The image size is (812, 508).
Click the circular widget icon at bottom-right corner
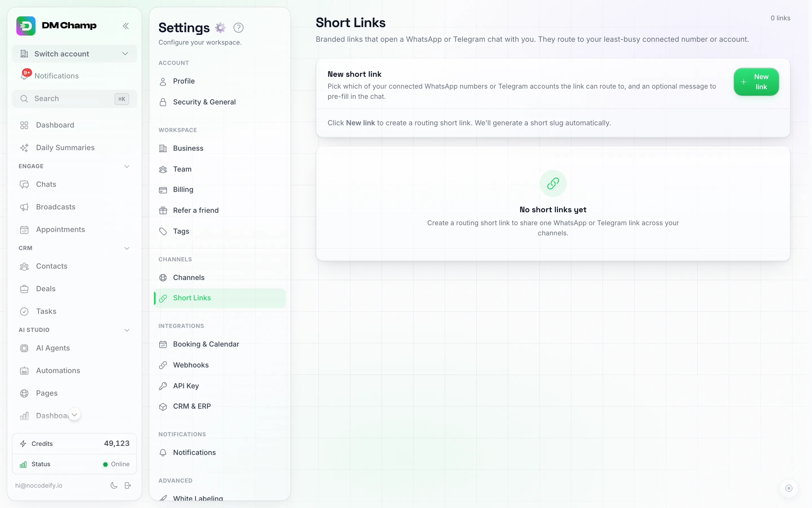(789, 488)
